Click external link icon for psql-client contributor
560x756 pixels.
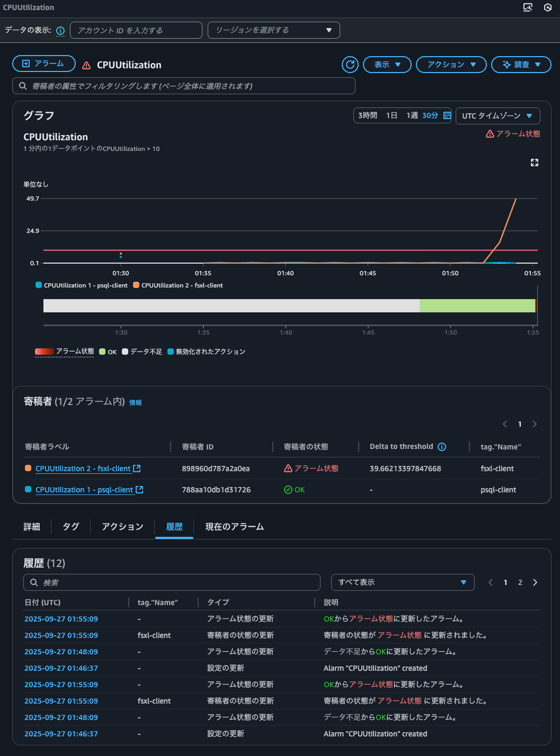pyautogui.click(x=139, y=489)
